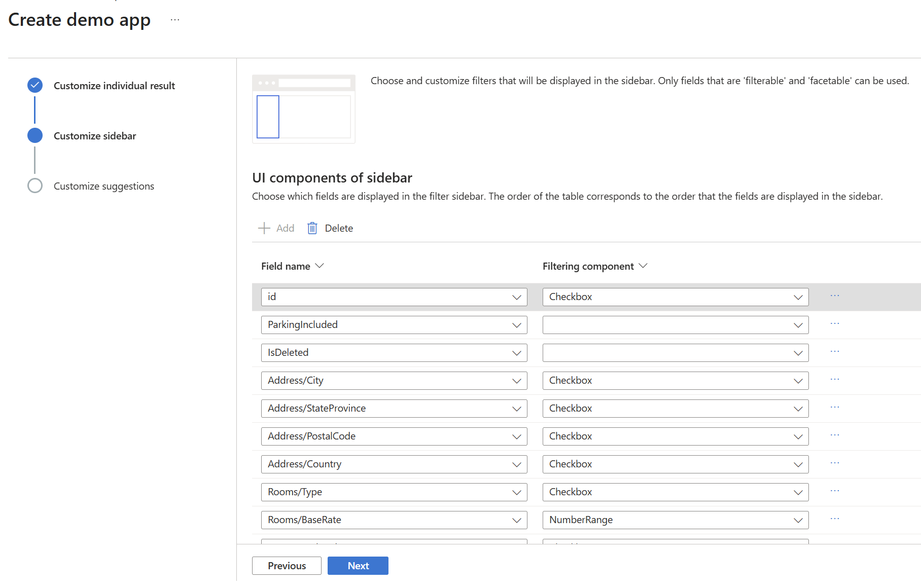Click the Delete toolbar button label
The width and height of the screenshot is (921, 588).
(x=339, y=228)
